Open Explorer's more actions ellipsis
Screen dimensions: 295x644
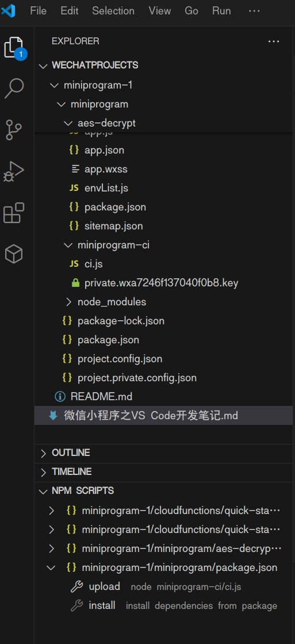point(274,41)
